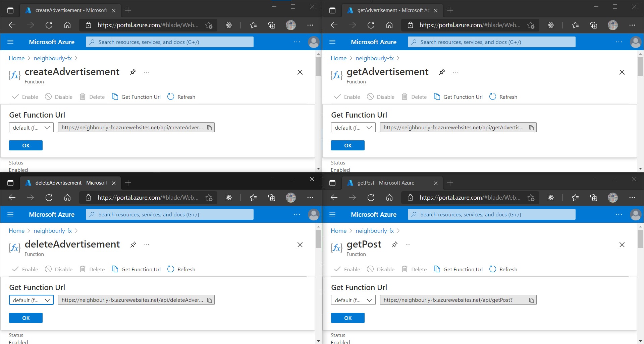Expand key dropdown in getPost window
The width and height of the screenshot is (644, 344).
pyautogui.click(x=353, y=300)
